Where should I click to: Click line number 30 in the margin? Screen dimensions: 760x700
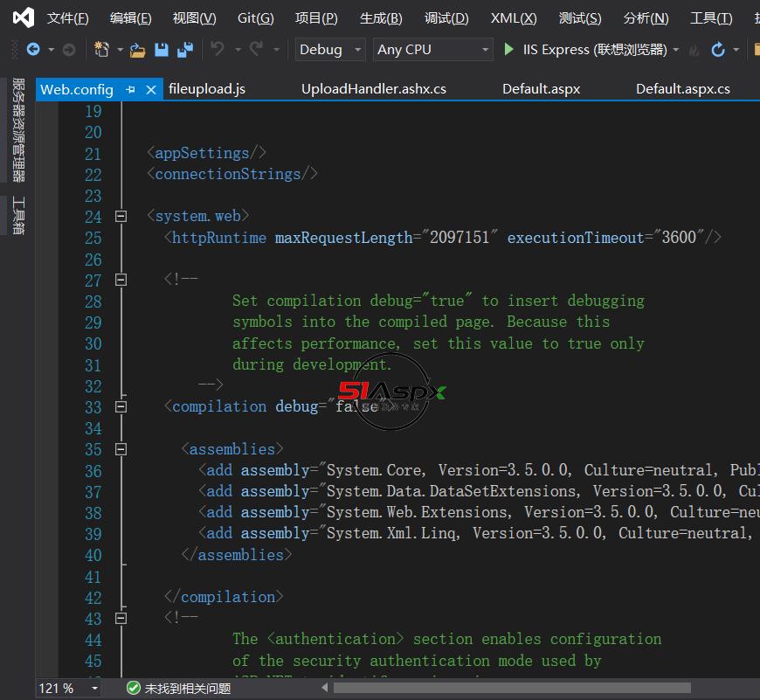tap(93, 343)
